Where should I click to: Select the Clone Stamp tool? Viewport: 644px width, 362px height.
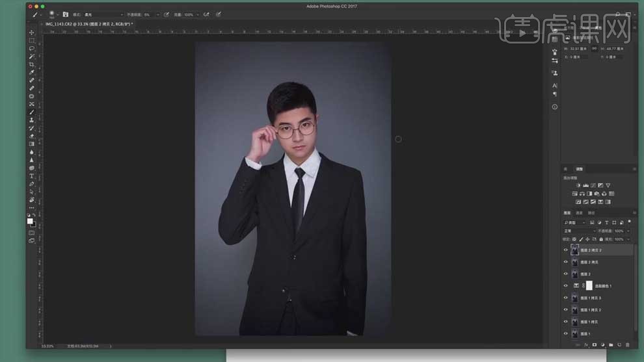[x=32, y=120]
